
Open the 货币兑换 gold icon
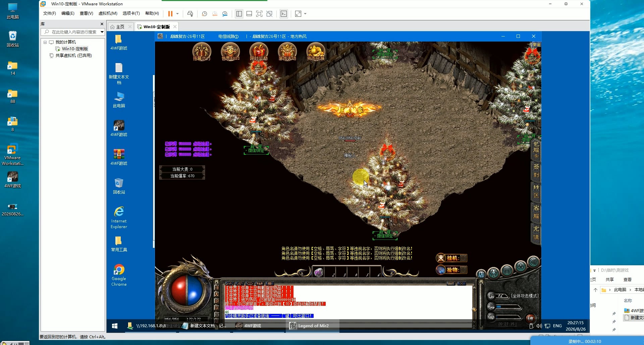(316, 52)
